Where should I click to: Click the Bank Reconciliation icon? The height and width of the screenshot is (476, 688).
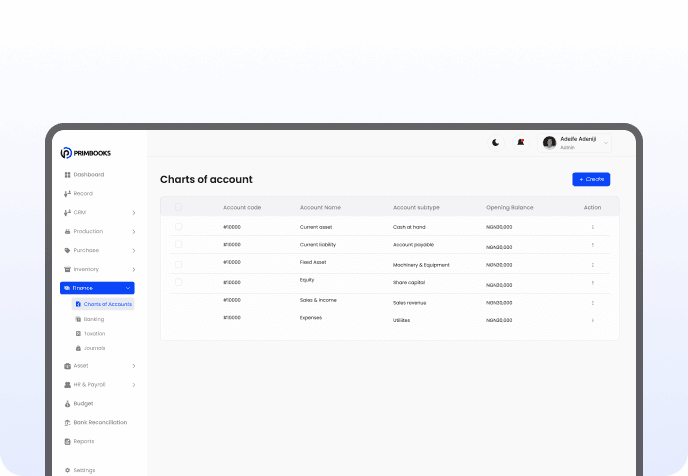point(67,422)
